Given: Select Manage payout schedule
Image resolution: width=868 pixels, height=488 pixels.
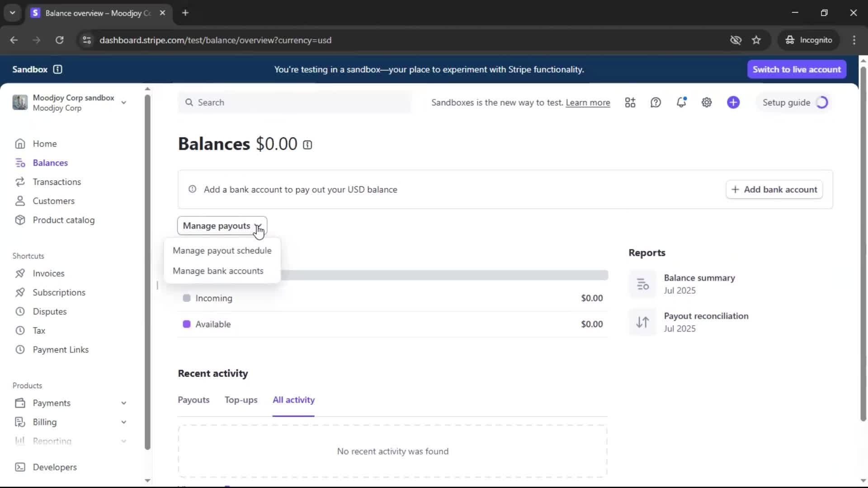Looking at the screenshot, I should point(222,250).
